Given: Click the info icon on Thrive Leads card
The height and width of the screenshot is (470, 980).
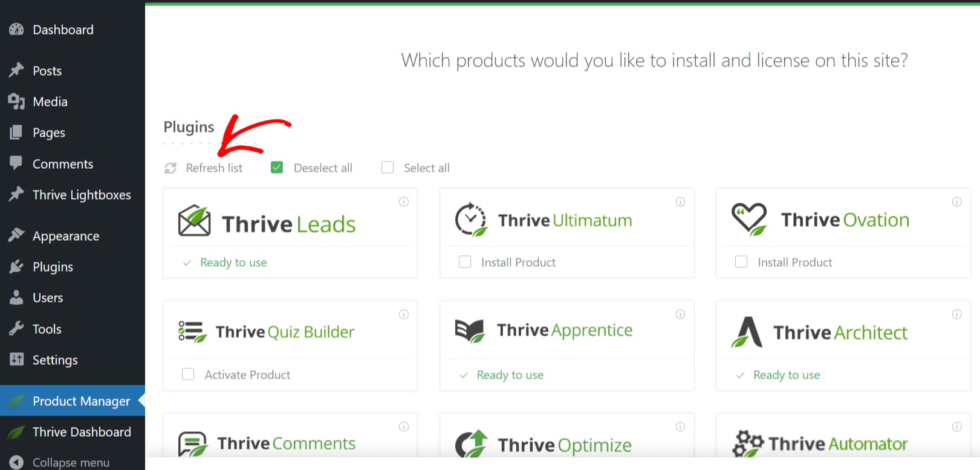Looking at the screenshot, I should pyautogui.click(x=404, y=202).
